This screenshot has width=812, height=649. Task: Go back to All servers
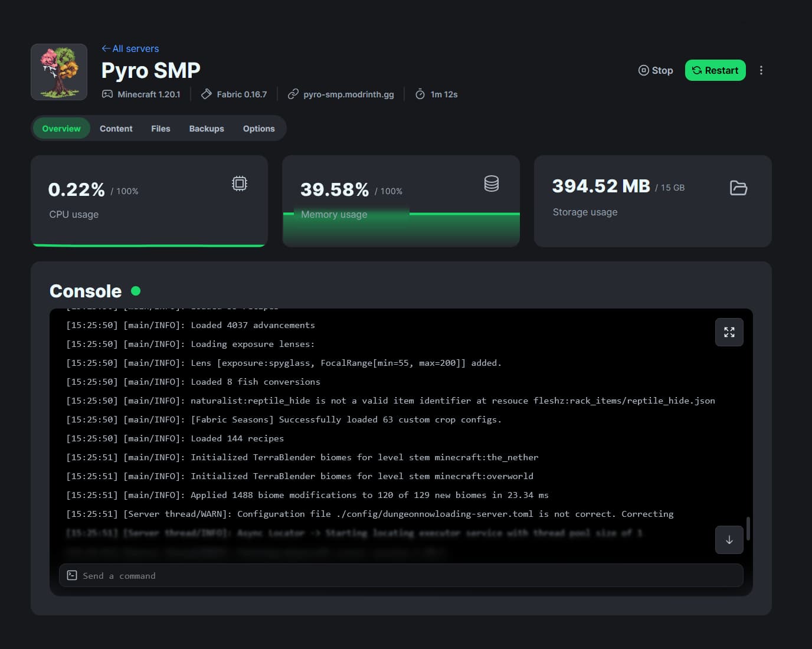click(x=130, y=48)
